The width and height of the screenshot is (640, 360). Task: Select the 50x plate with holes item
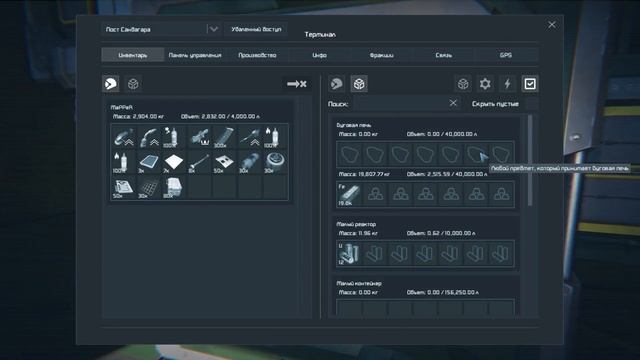coord(224,162)
